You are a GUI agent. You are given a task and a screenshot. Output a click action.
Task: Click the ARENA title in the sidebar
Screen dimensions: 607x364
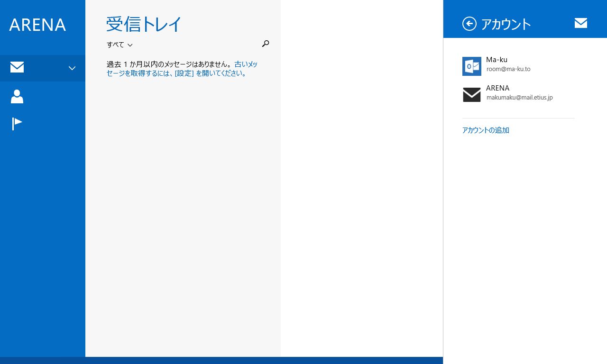[37, 25]
